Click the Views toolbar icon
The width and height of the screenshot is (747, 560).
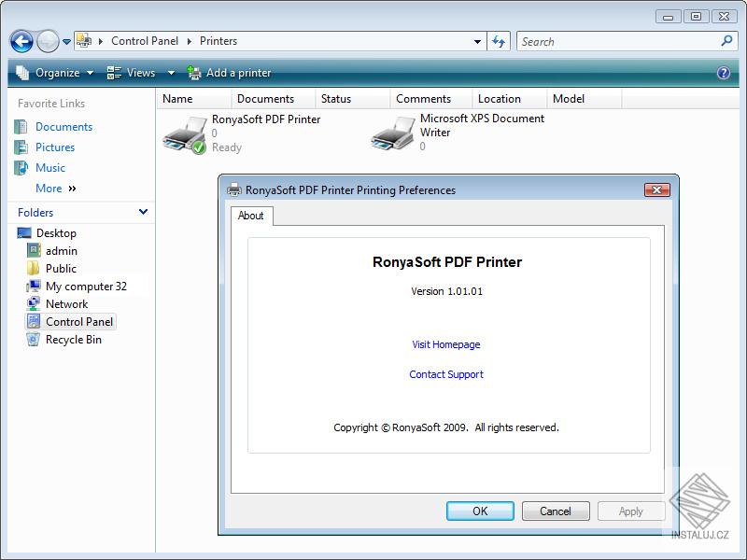(114, 73)
